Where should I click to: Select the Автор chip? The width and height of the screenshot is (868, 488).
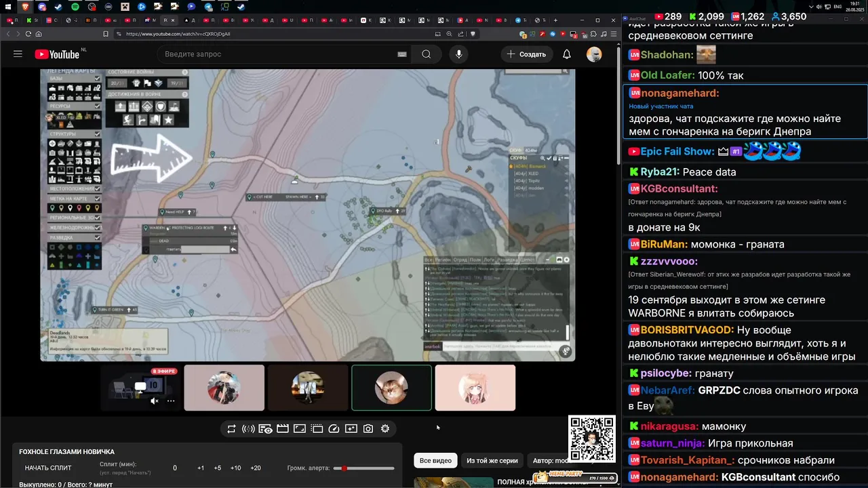(x=550, y=461)
